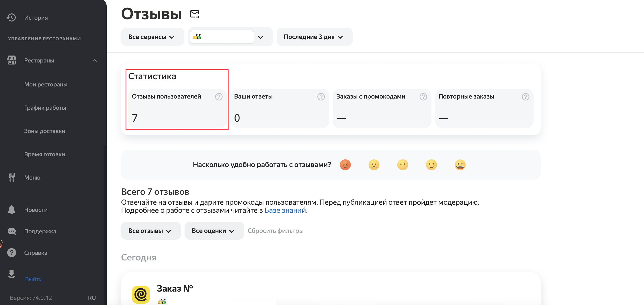Click Сбросить фильтры
The image size is (644, 305).
[x=276, y=231]
